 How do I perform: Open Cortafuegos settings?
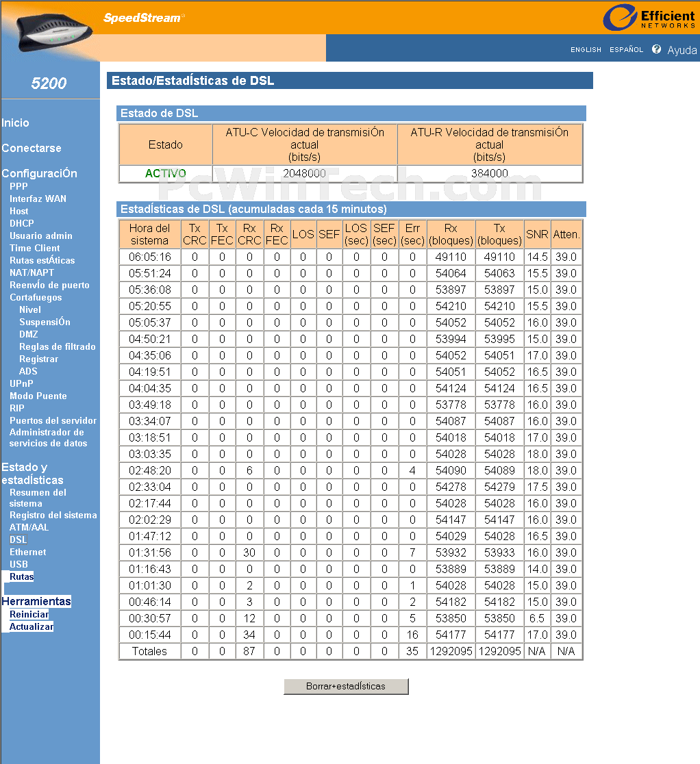[36, 297]
